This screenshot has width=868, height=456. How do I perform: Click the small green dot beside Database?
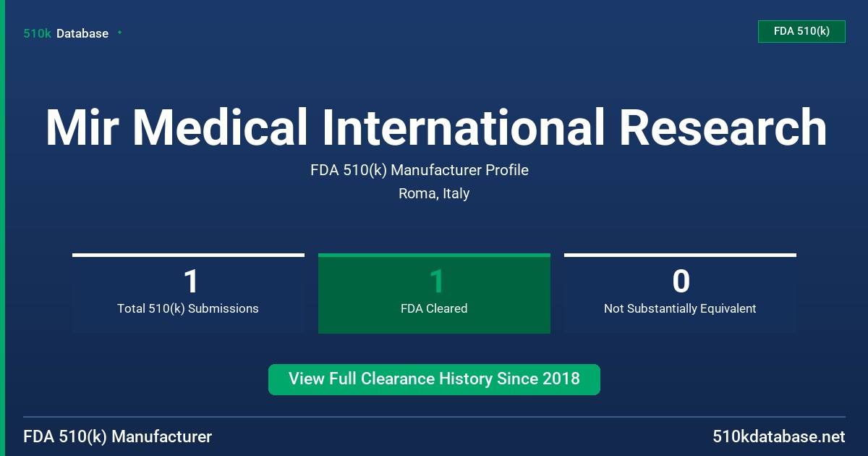(119, 33)
